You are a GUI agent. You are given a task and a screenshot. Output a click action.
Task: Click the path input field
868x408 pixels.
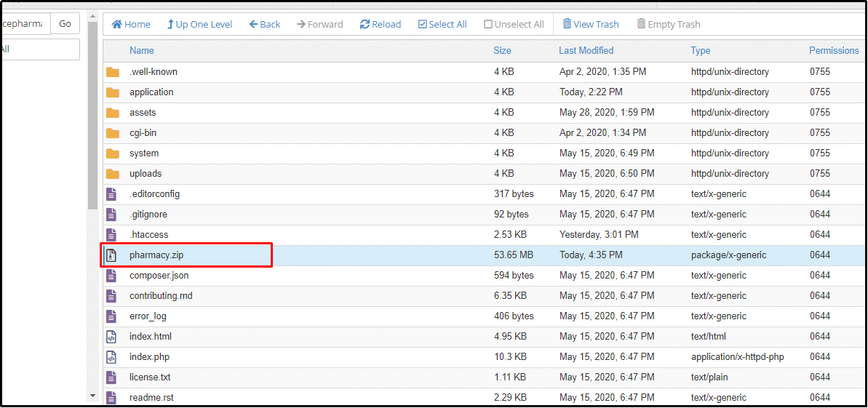(x=24, y=24)
